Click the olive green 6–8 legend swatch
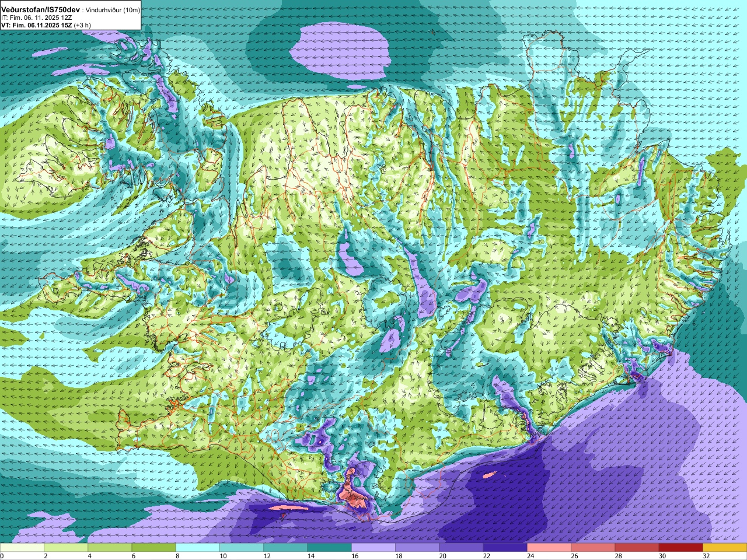Viewport: 747px width, 560px height. click(153, 548)
